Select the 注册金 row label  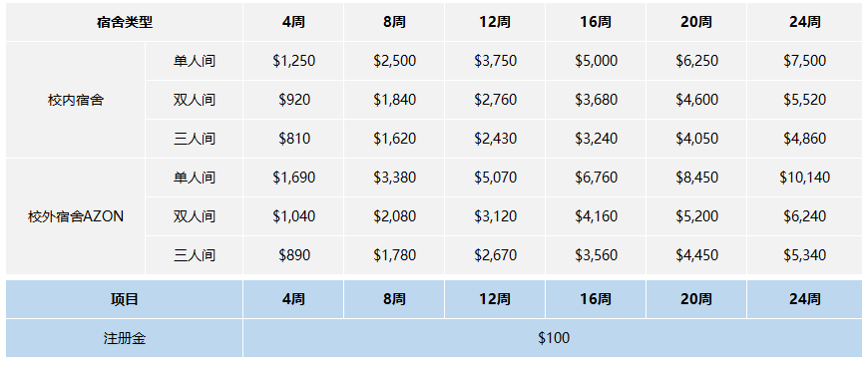click(124, 338)
